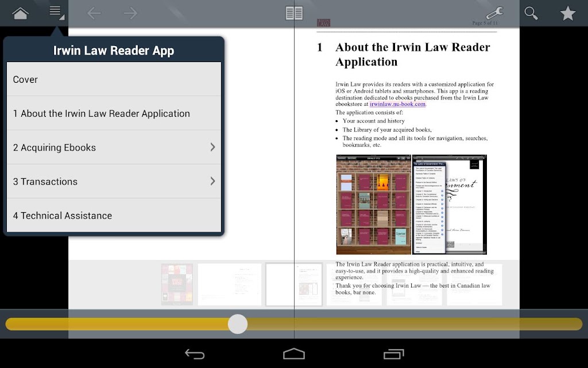Tap the contents menu screenshot image in page

point(450,205)
